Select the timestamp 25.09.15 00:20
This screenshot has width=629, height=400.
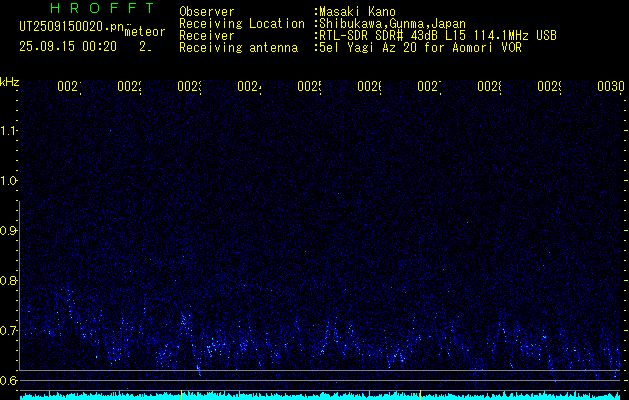68,47
